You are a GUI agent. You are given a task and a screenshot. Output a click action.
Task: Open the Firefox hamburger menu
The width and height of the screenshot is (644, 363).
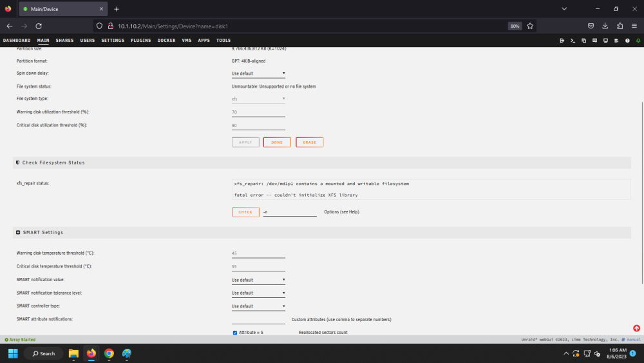pyautogui.click(x=634, y=26)
